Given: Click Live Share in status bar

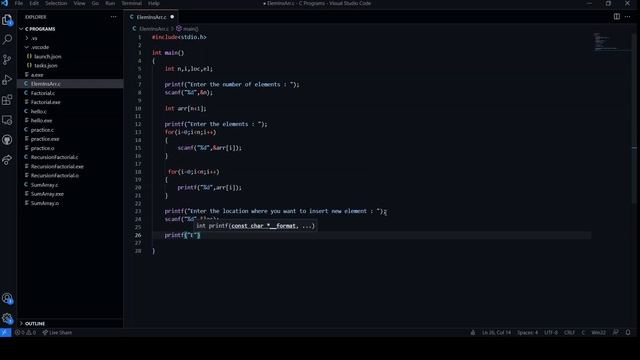Looking at the screenshot, I should [58, 333].
